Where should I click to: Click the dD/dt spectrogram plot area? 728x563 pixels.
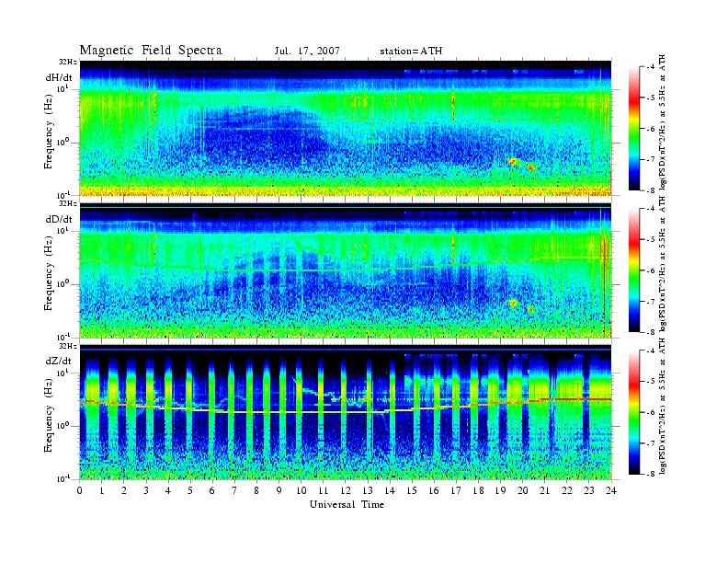(x=346, y=270)
